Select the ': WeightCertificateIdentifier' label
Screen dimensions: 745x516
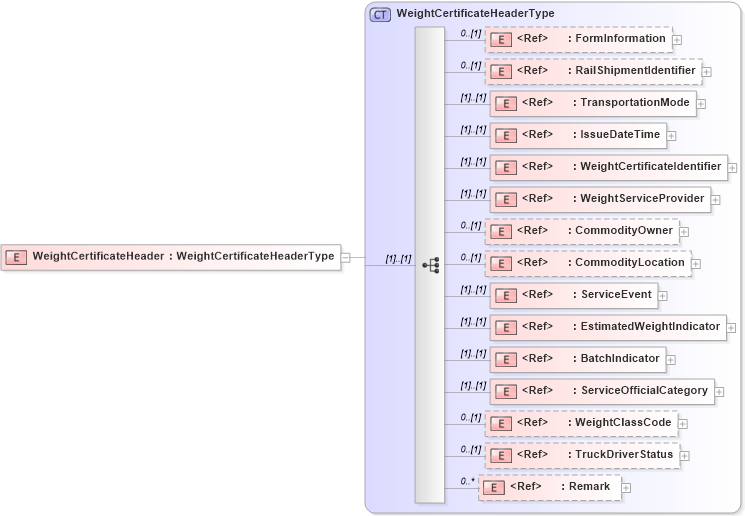coord(647,166)
